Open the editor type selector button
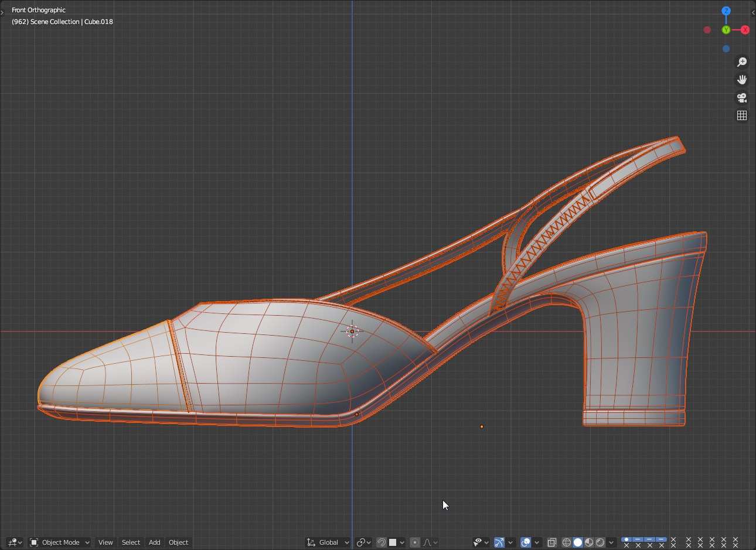 15,542
